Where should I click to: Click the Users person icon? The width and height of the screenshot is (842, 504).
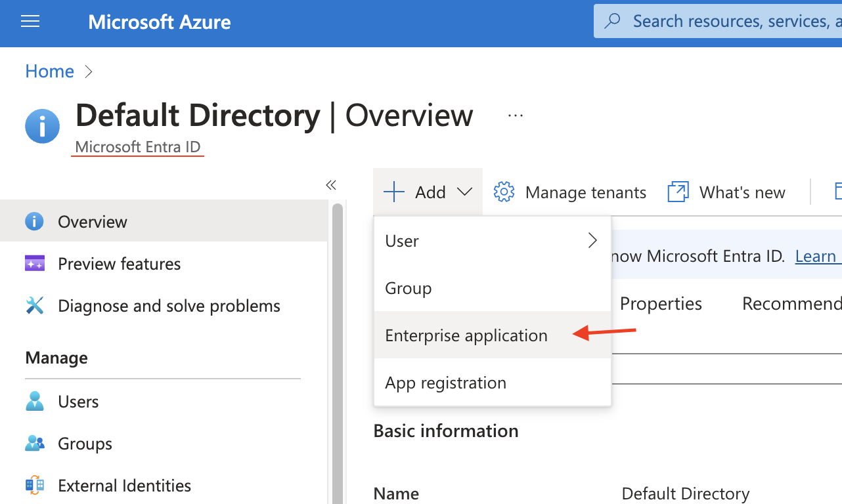click(x=34, y=401)
